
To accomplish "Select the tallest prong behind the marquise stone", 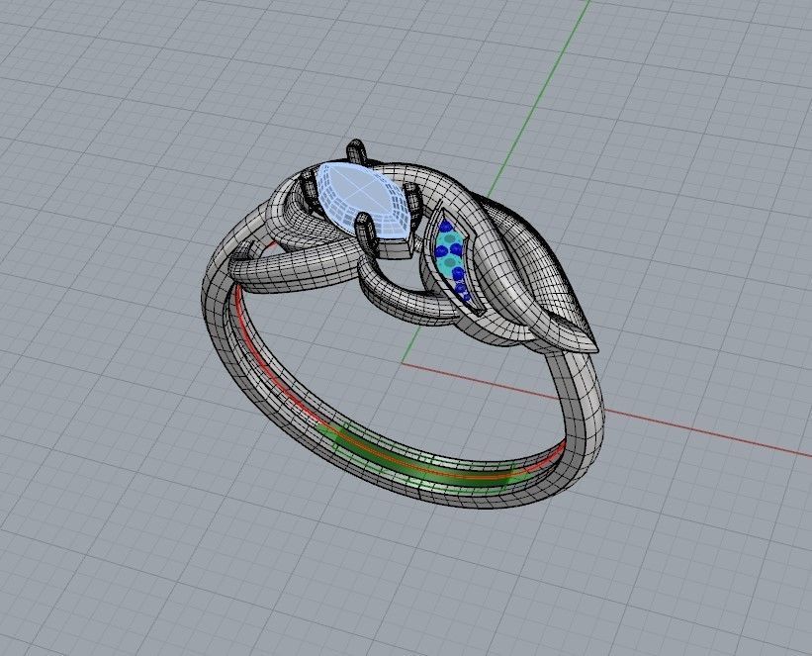I will [x=355, y=150].
